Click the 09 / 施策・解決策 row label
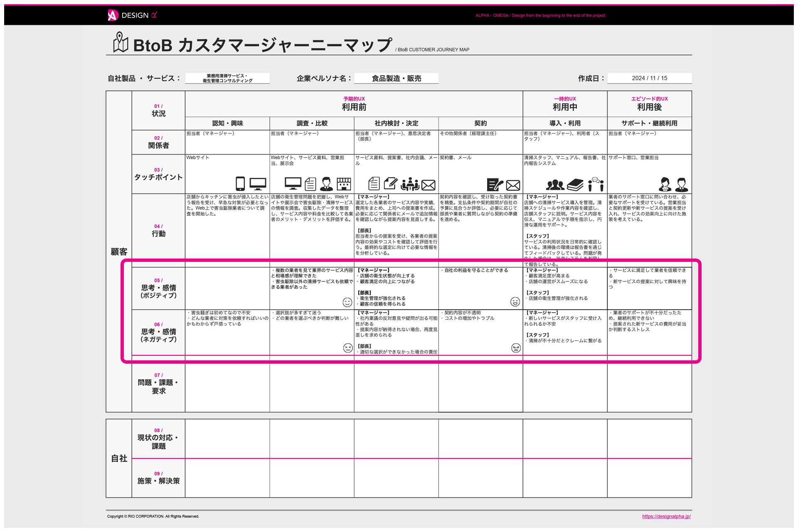798x532 pixels. pos(158,478)
